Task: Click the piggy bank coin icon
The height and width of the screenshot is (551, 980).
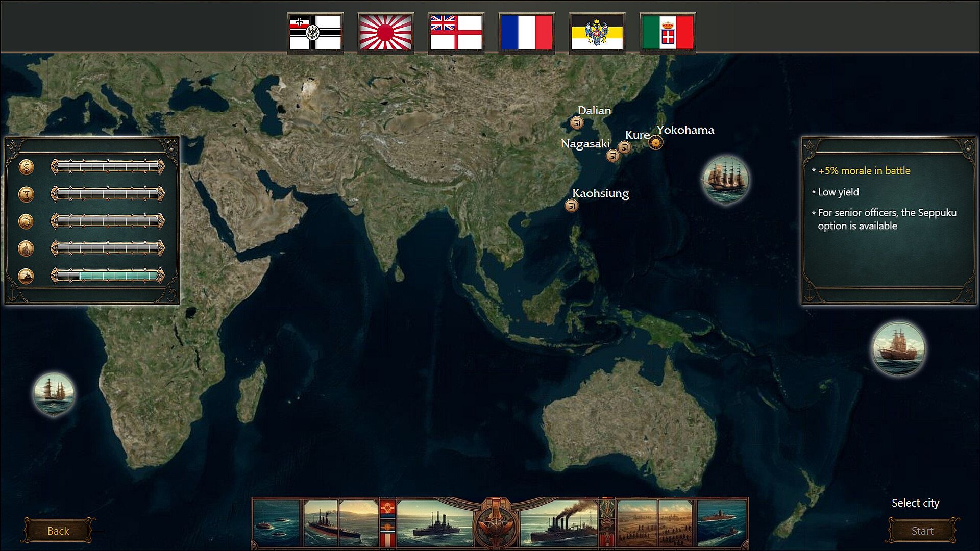Action: (x=26, y=221)
